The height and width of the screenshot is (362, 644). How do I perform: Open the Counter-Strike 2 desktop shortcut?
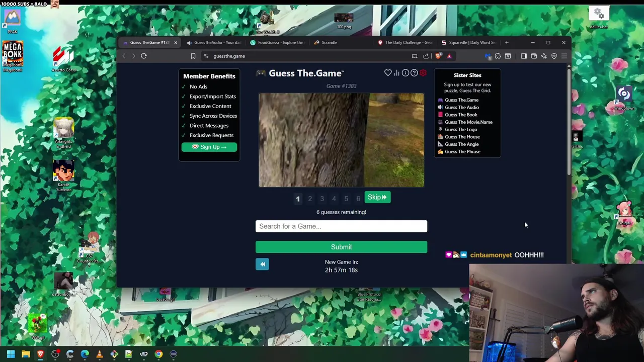point(90,249)
